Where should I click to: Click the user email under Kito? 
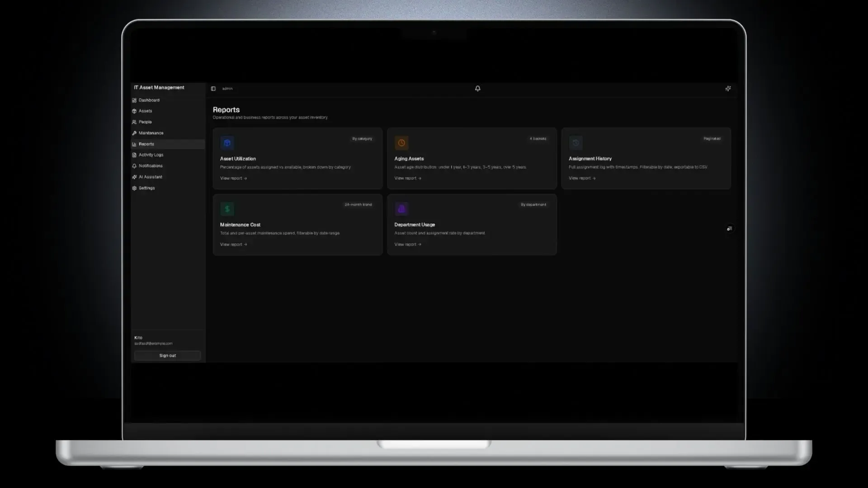click(x=153, y=343)
